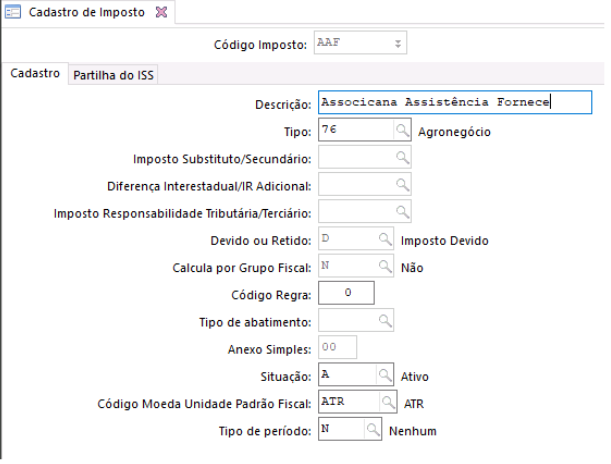Open lookup for Imposto Substituto/Secundário

point(402,158)
